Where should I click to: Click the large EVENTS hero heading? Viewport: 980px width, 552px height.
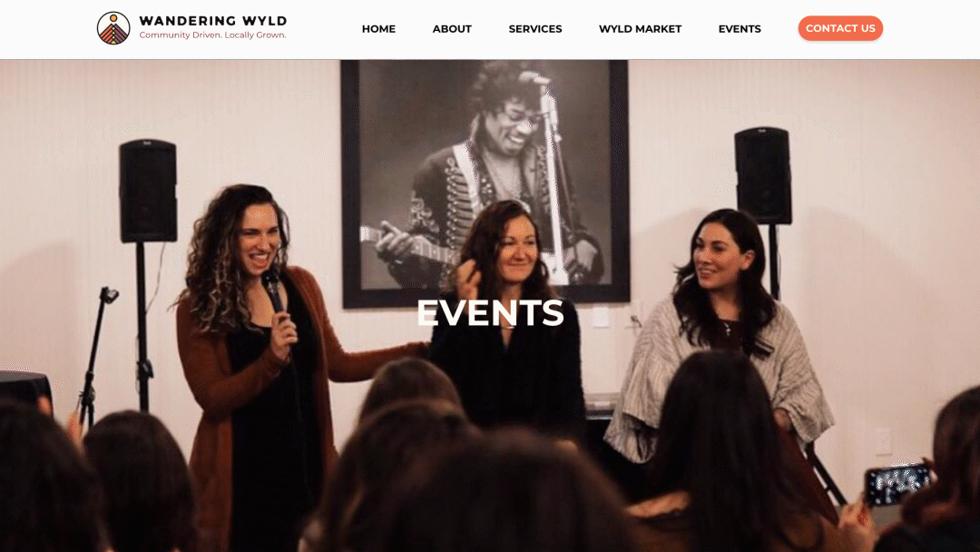490,312
